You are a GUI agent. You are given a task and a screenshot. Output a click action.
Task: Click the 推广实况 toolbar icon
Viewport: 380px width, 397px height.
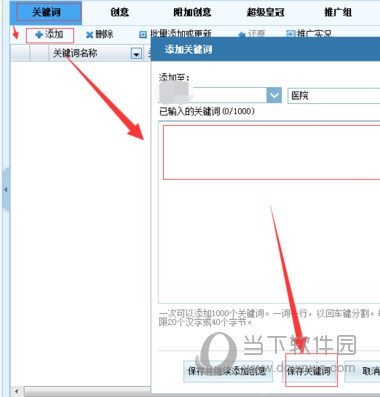(291, 34)
